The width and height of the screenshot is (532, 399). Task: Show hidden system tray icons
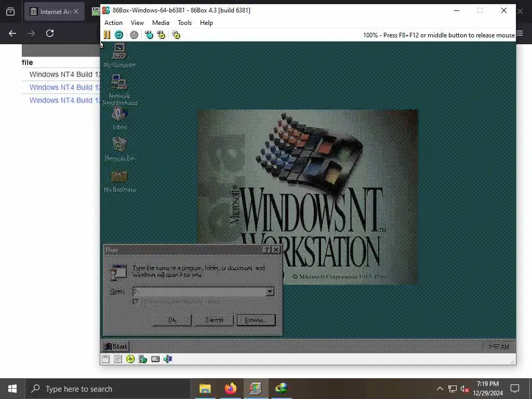coord(440,389)
